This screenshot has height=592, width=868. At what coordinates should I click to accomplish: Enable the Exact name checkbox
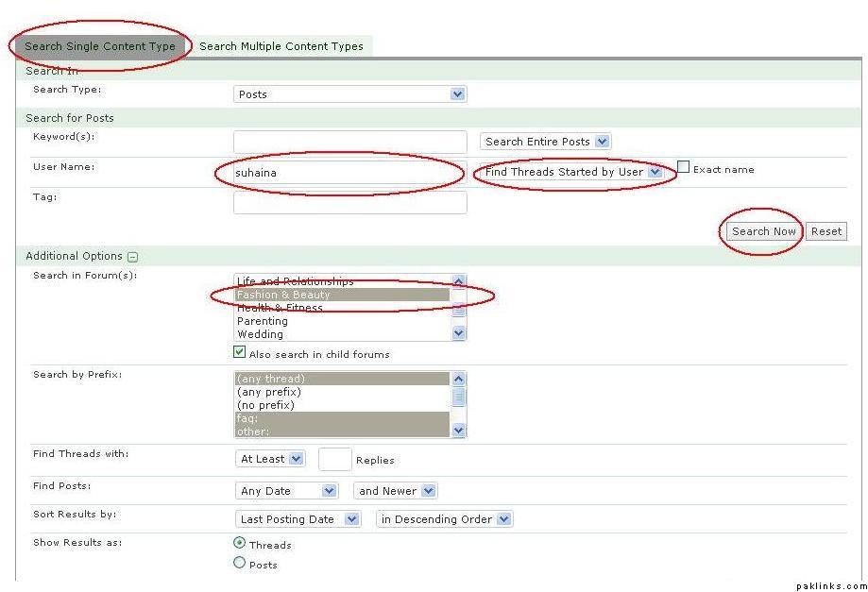(x=684, y=167)
